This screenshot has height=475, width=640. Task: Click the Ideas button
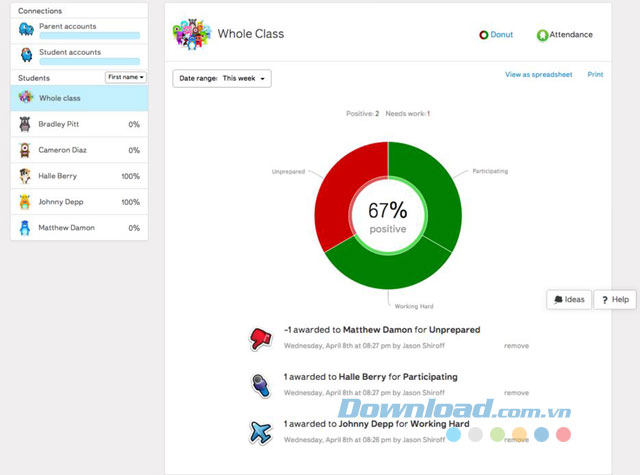[x=569, y=300]
